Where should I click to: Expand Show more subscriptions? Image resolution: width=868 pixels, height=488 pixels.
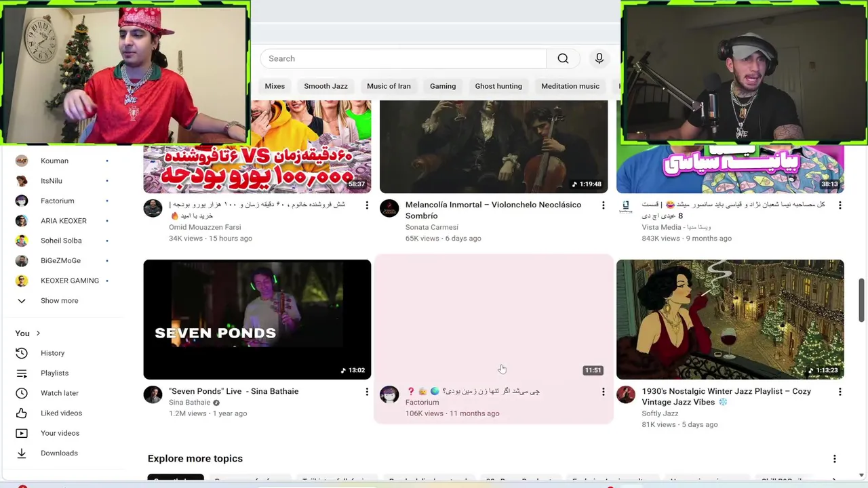pyautogui.click(x=59, y=301)
